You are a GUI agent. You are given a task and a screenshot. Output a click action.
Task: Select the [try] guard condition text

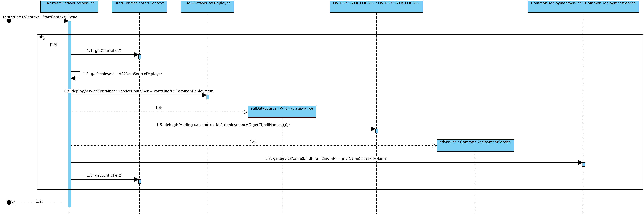pyautogui.click(x=54, y=44)
